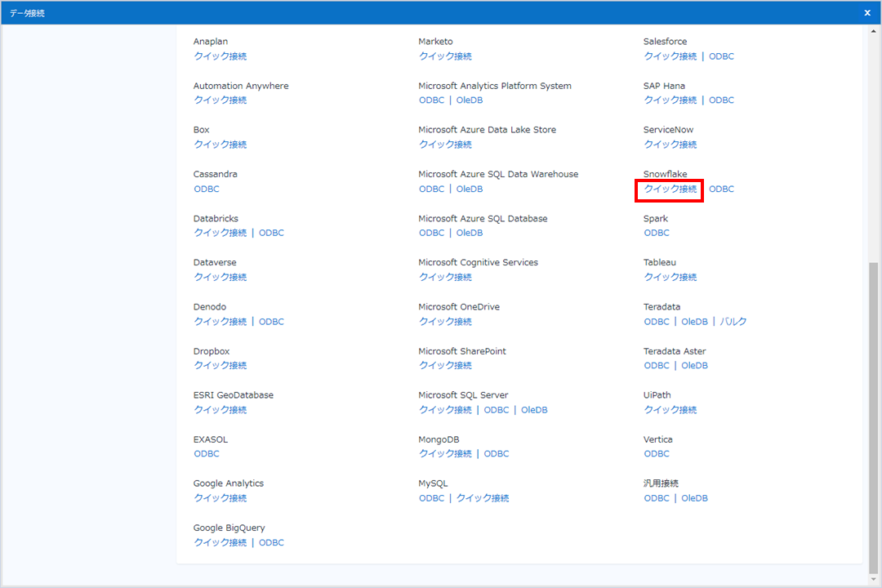Open Snowflake ODBC connection
Image resolution: width=882 pixels, height=588 pixels.
721,189
